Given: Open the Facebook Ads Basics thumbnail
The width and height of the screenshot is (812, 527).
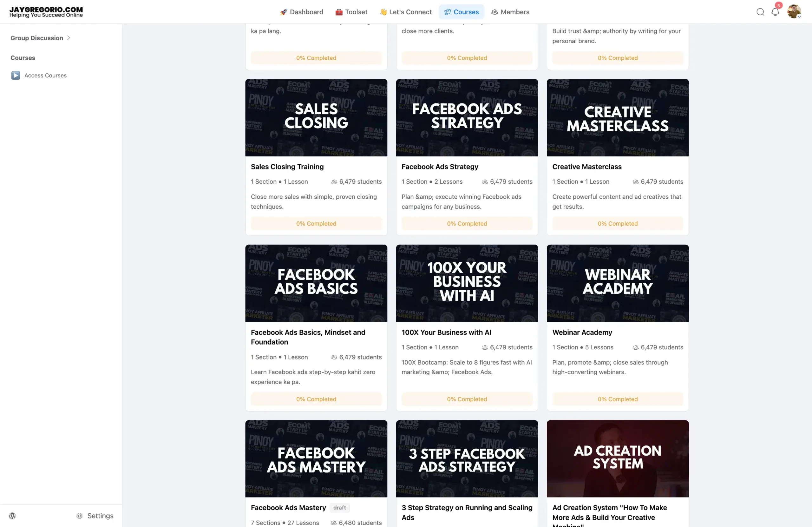Looking at the screenshot, I should click(316, 283).
